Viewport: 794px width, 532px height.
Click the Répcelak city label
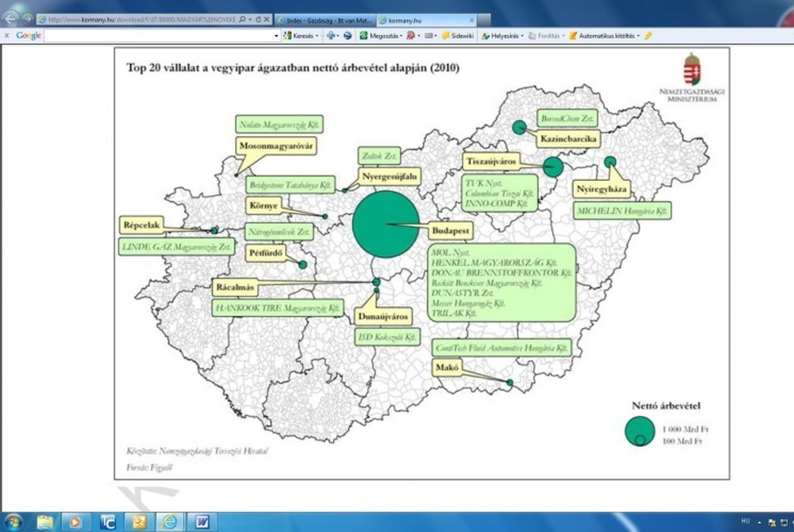141,225
